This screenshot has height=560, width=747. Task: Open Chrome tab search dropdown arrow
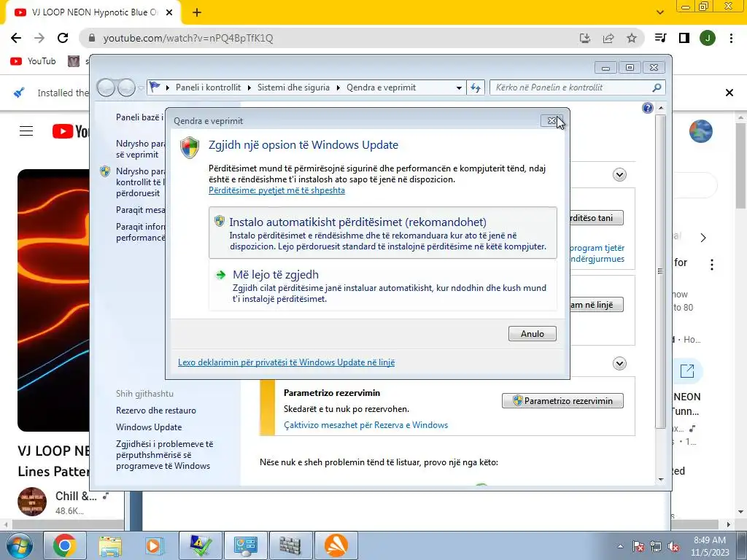click(659, 12)
